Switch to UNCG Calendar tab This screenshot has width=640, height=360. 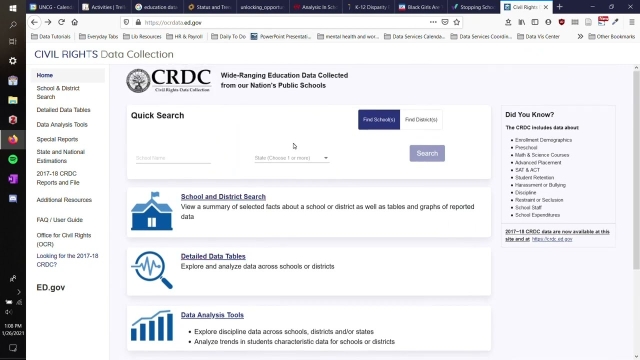tap(51, 7)
